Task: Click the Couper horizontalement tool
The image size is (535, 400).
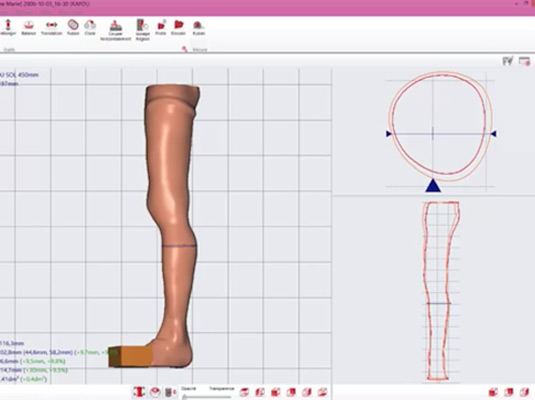Action: pos(115,30)
